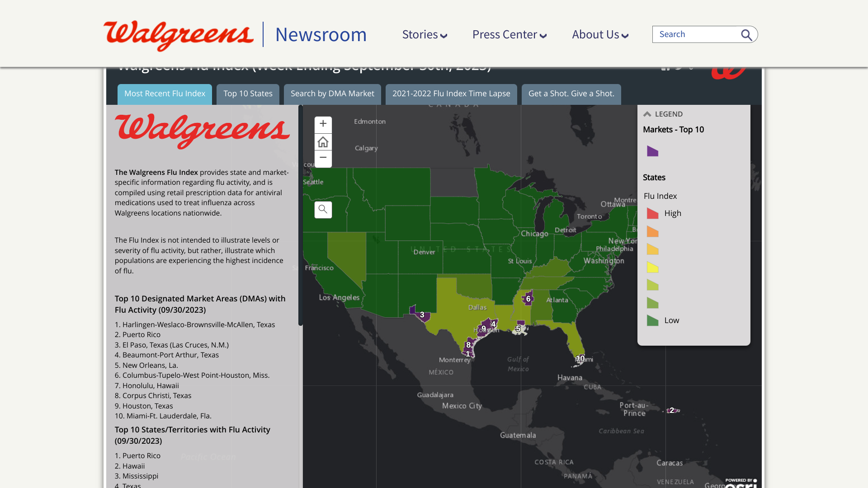Click El Paso market marker number 3
The height and width of the screenshot is (488, 868).
point(422,314)
